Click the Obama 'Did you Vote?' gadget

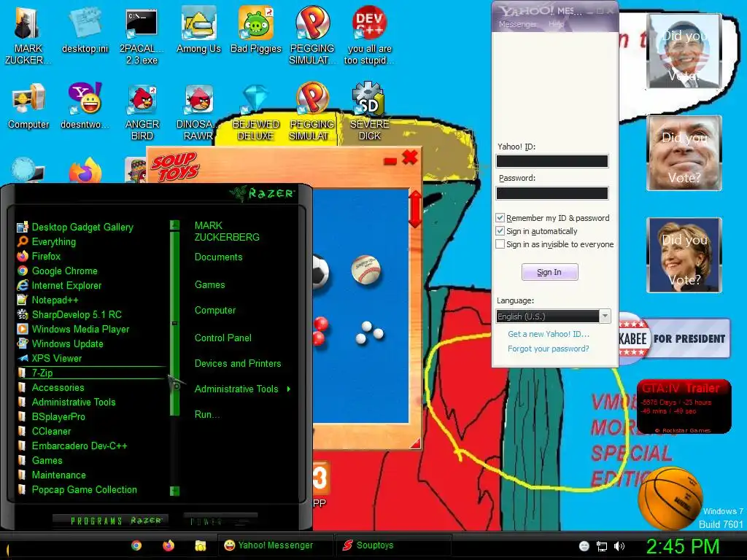pyautogui.click(x=684, y=52)
